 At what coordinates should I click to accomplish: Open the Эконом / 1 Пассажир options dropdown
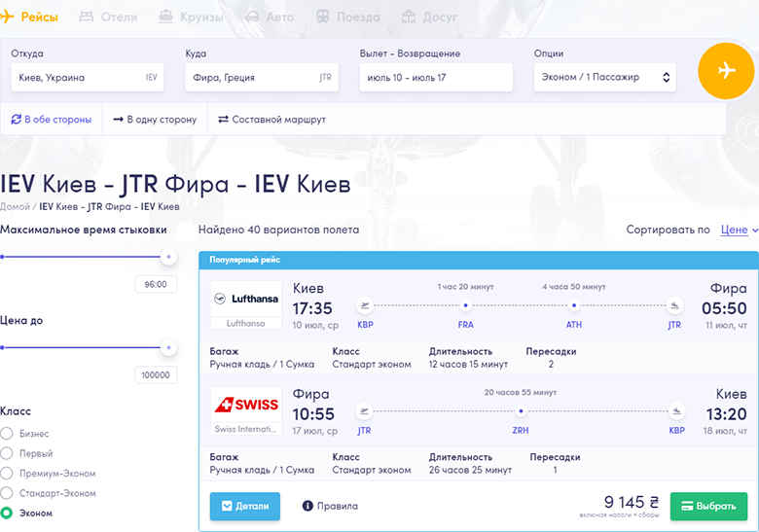coord(604,78)
